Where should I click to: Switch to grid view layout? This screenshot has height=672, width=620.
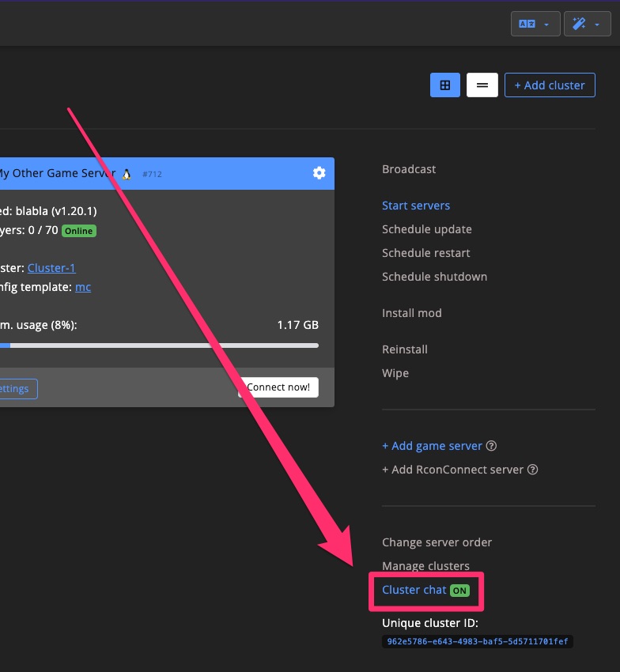444,85
